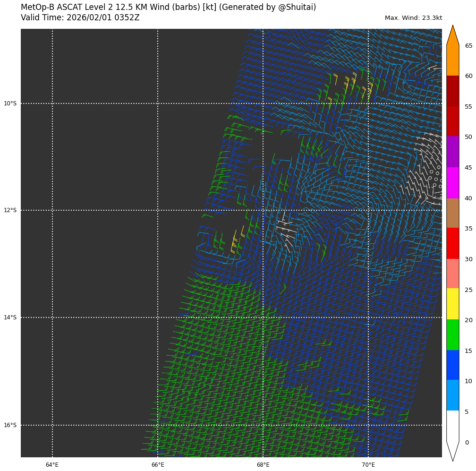The height and width of the screenshot is (471, 476).
Task: Click the 64°E longitude axis label
Action: click(52, 465)
